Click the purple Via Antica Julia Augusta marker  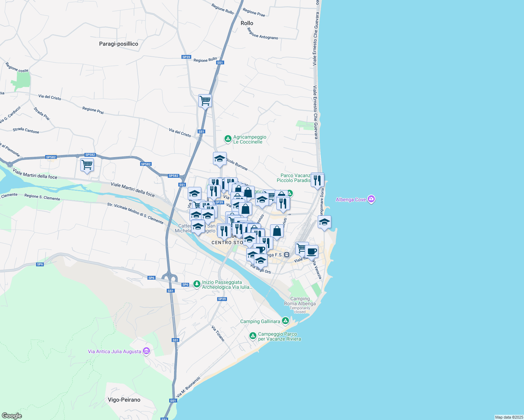point(146,351)
